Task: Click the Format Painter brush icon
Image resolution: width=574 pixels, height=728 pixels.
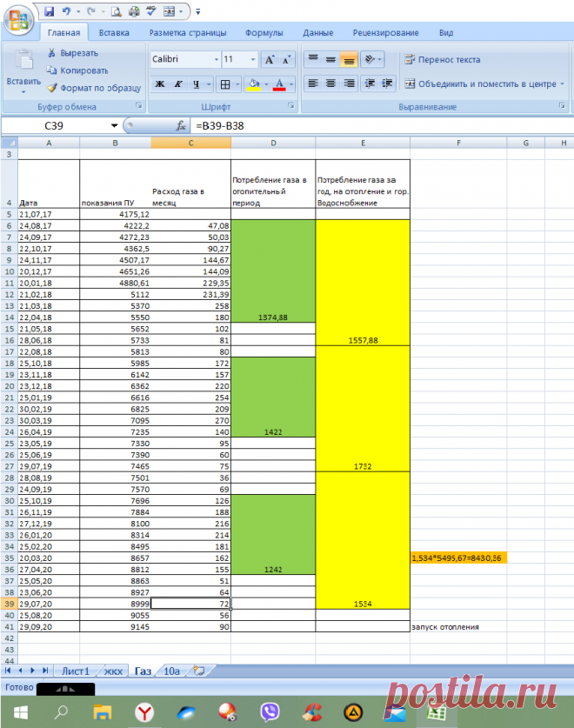Action: click(x=53, y=88)
